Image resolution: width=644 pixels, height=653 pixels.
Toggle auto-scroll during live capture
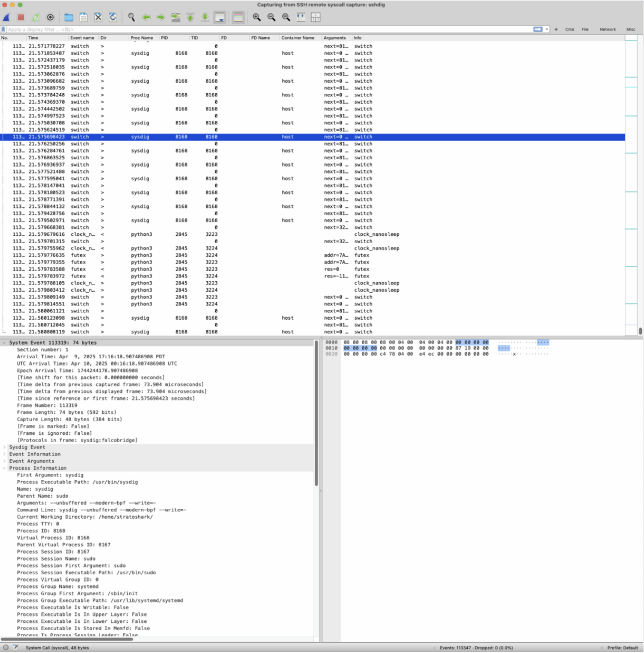coord(220,18)
